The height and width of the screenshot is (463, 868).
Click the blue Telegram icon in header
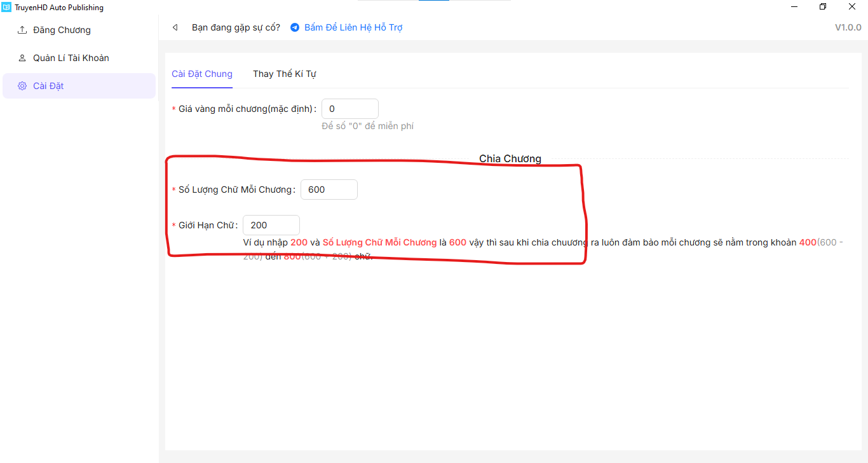tap(295, 27)
